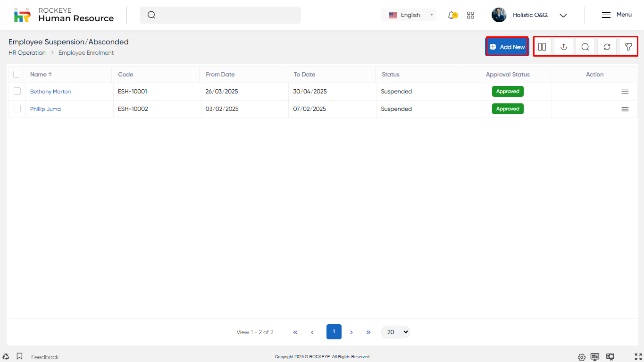Click magnifier icon in global search
Viewport: 644px width, 362px height.
tap(151, 15)
